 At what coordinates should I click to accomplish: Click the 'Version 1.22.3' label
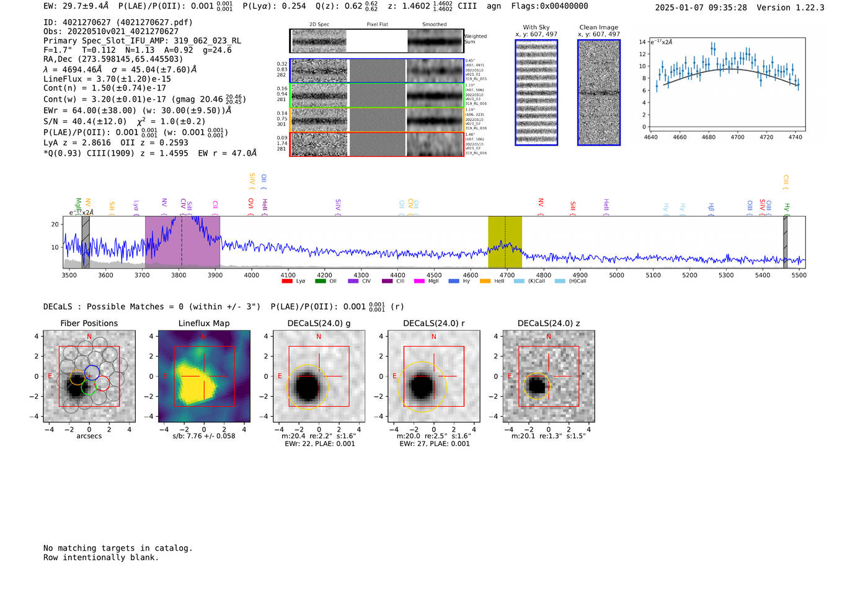[x=790, y=8]
